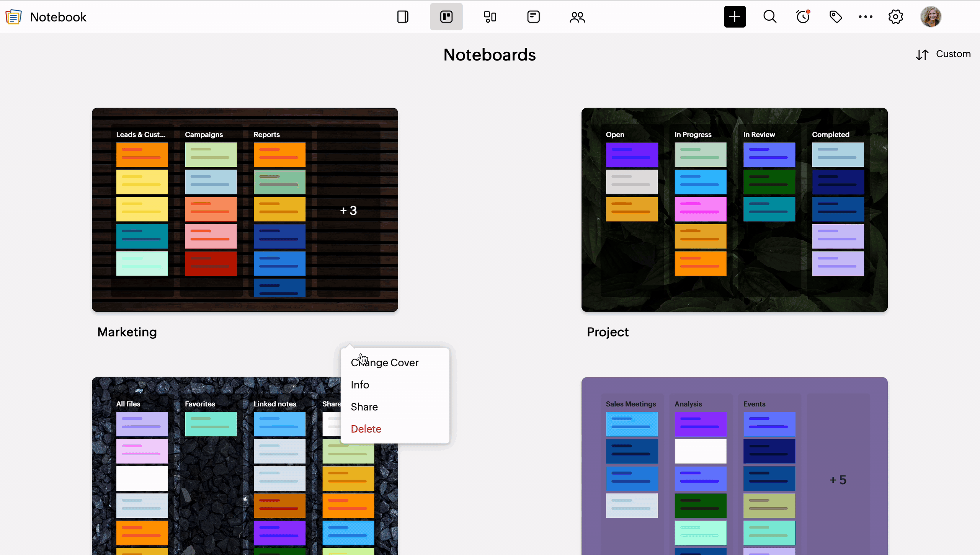Expand the three-dots more menu

click(865, 17)
